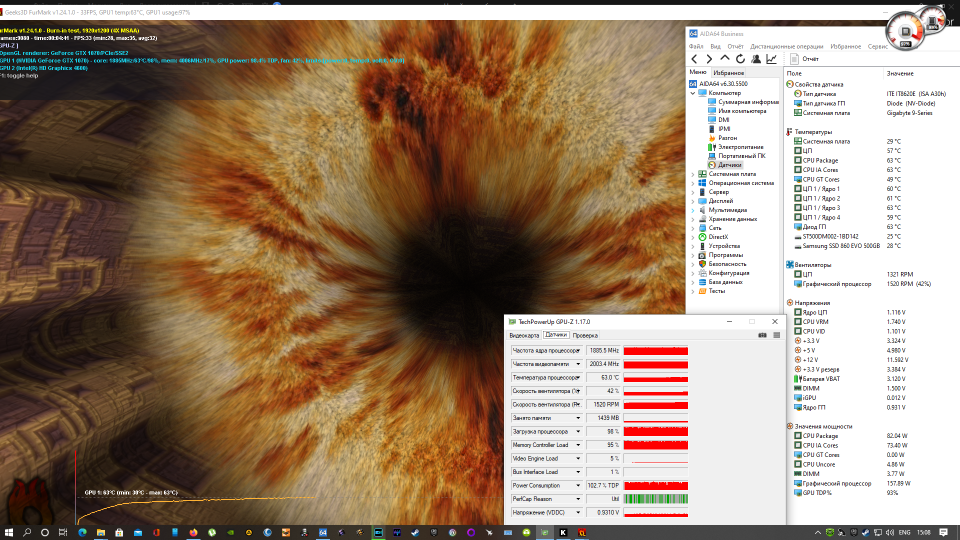960x540 pixels.
Task: Select the Датчики tree item
Action: click(x=725, y=165)
